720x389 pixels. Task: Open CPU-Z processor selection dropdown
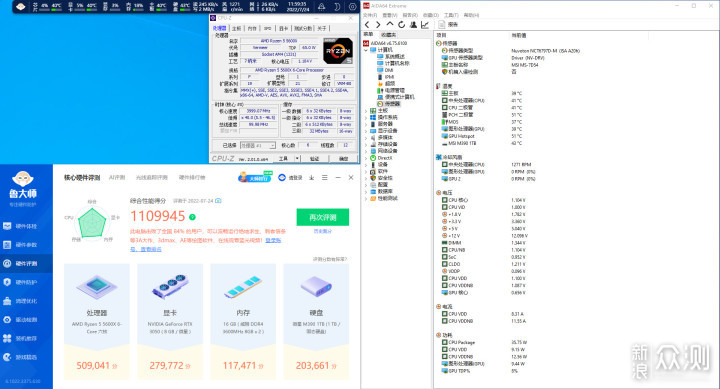click(258, 146)
